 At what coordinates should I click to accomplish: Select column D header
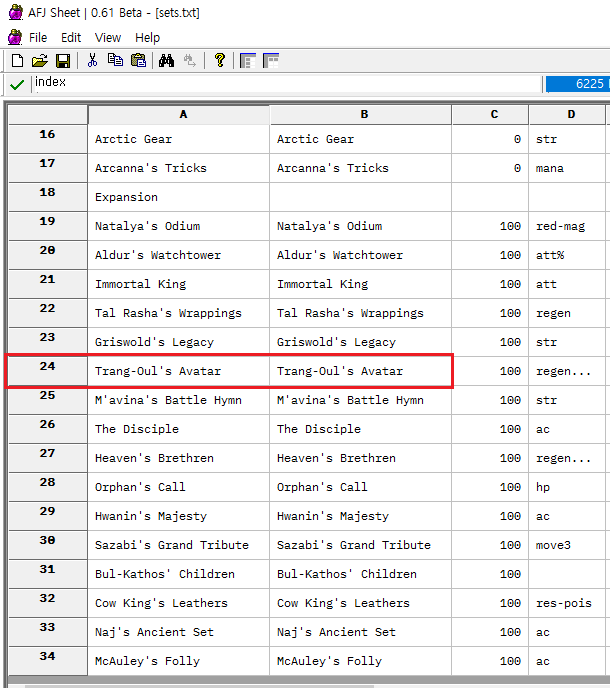(567, 115)
